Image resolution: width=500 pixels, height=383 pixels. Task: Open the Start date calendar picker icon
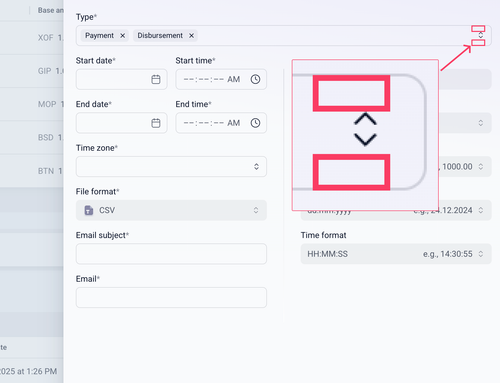[156, 79]
